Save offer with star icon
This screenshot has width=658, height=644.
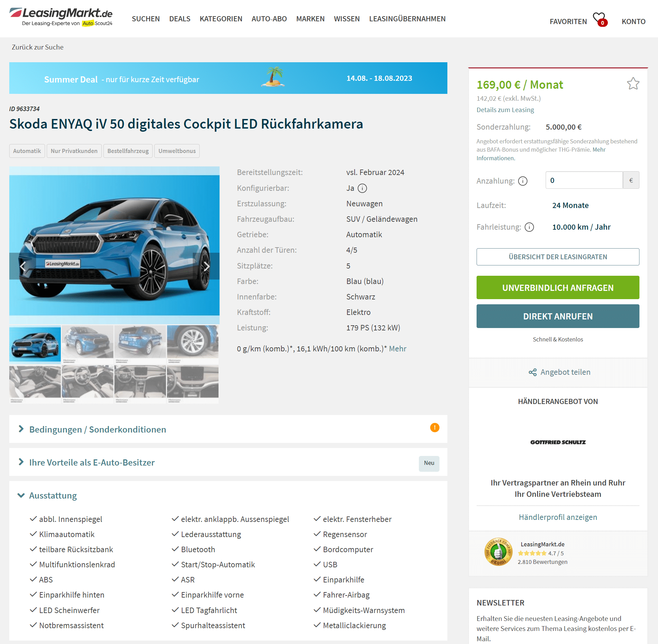click(x=633, y=84)
